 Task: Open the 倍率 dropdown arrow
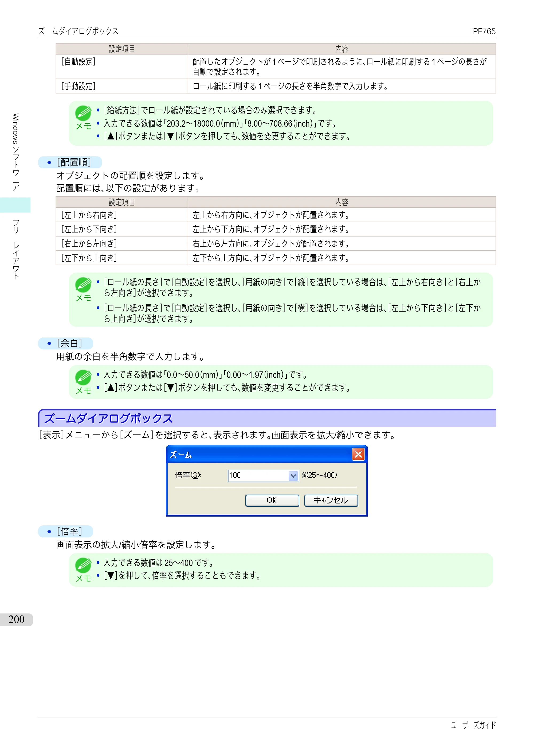coord(293,475)
